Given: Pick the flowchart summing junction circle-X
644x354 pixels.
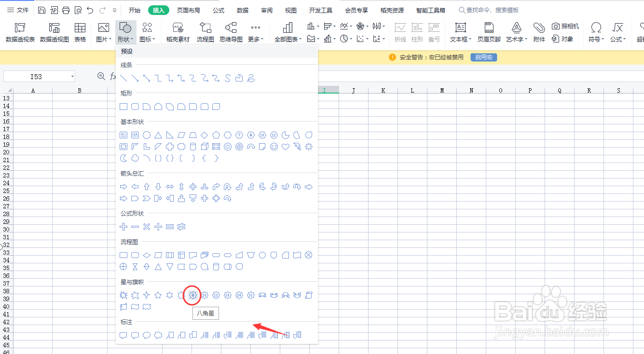Looking at the screenshot, I should click(x=309, y=255).
